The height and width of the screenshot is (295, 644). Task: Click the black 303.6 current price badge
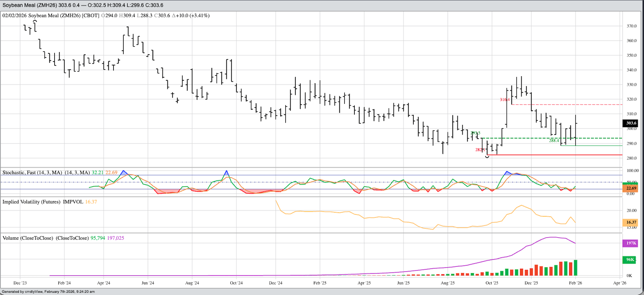631,123
